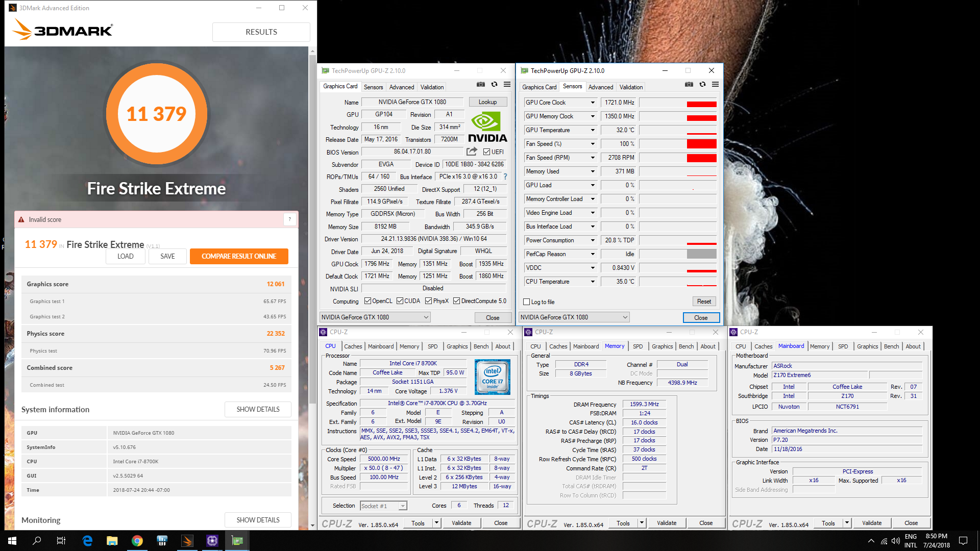The width and height of the screenshot is (980, 551).
Task: Expand the Power Consumption sensor dropdown
Action: click(593, 240)
